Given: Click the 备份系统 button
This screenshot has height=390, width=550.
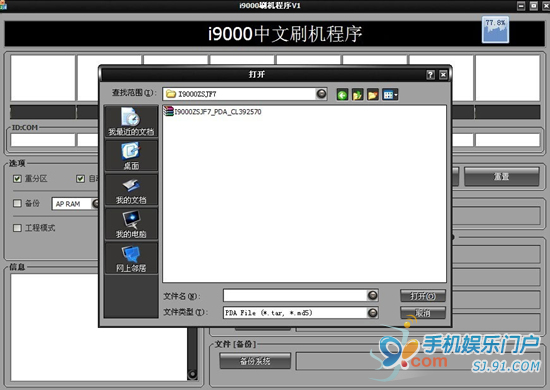Looking at the screenshot, I should pyautogui.click(x=255, y=361).
